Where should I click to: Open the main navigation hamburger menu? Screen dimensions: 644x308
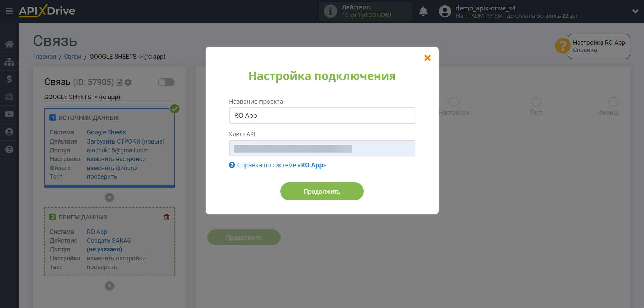[9, 10]
